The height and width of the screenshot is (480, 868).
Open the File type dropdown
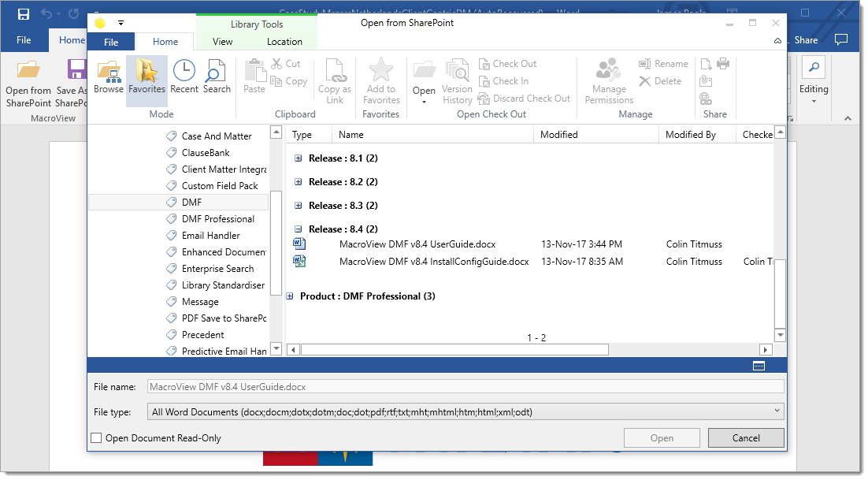(x=777, y=411)
